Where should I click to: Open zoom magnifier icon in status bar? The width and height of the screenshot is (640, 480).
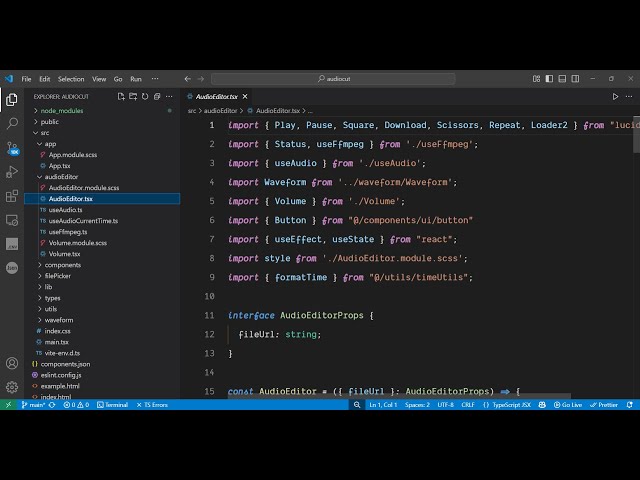(357, 405)
